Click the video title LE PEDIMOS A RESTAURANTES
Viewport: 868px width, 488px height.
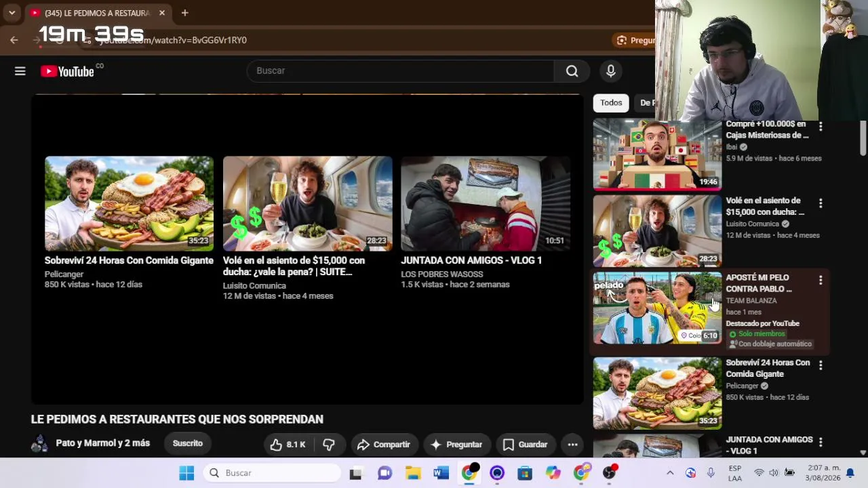click(x=177, y=420)
